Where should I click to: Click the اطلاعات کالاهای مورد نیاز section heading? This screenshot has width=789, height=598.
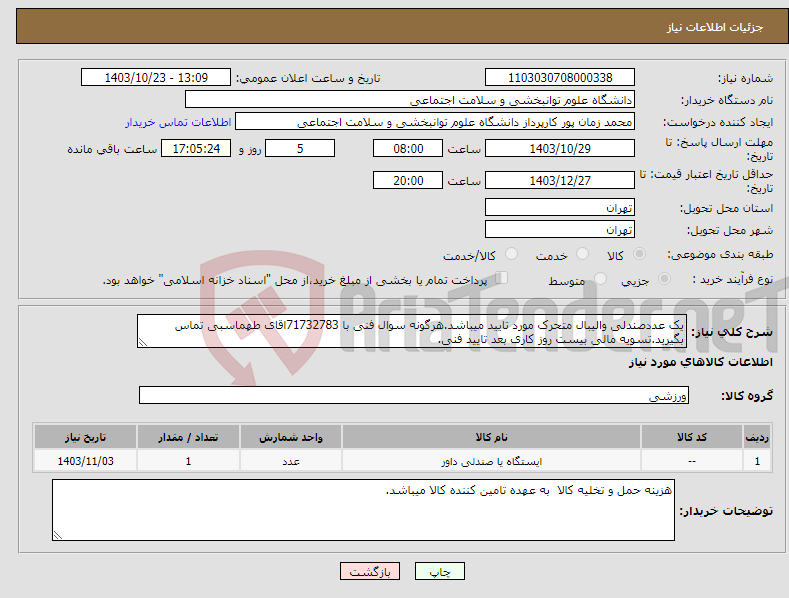[700, 362]
